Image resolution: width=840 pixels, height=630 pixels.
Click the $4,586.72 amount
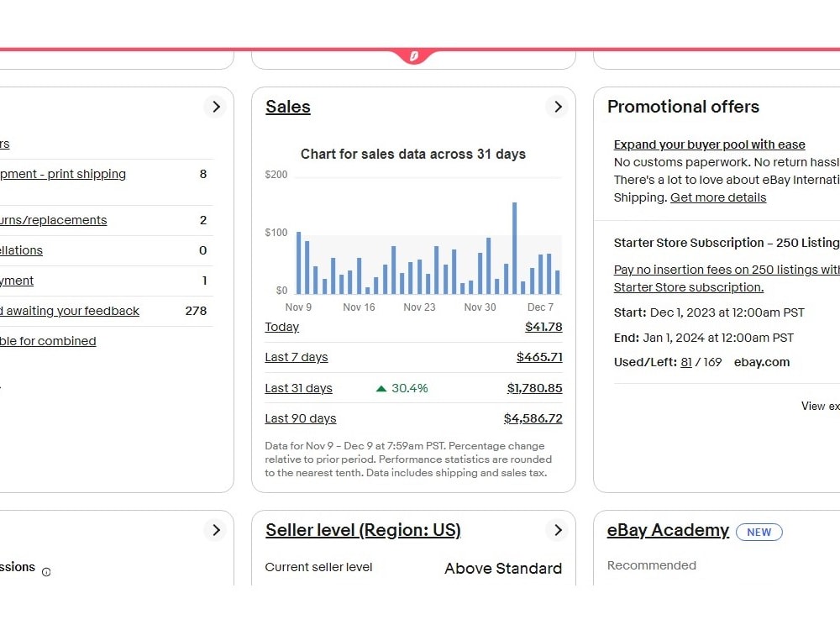point(533,418)
